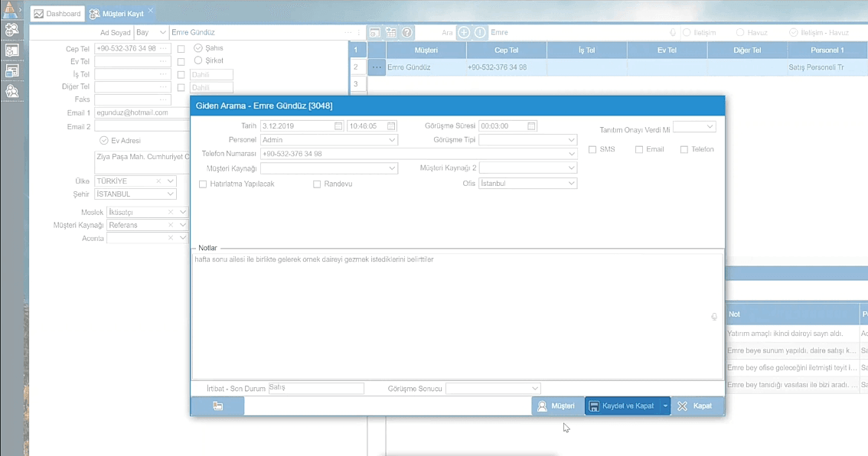
Task: Click the window settings toolbar icon
Action: [375, 33]
